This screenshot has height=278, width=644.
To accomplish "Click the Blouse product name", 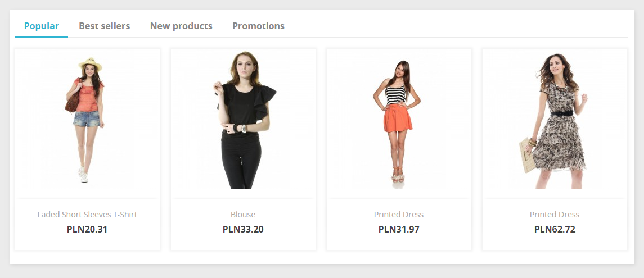I will pyautogui.click(x=243, y=215).
